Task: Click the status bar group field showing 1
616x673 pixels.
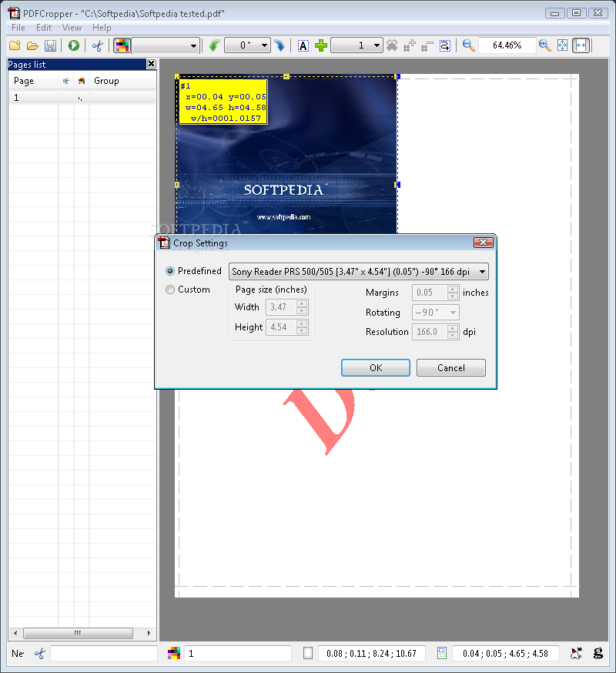Action: click(x=238, y=654)
